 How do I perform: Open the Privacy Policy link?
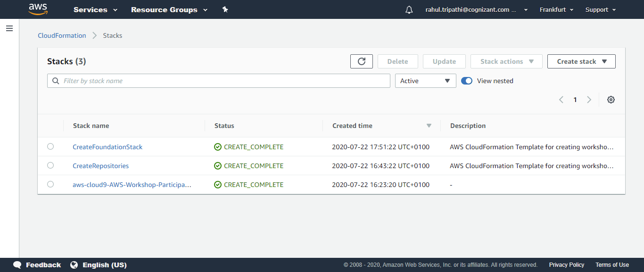(x=567, y=265)
